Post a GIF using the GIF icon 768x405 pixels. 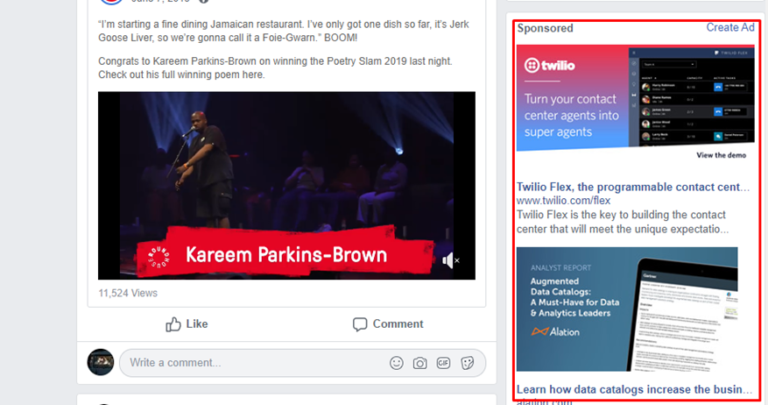click(x=443, y=363)
